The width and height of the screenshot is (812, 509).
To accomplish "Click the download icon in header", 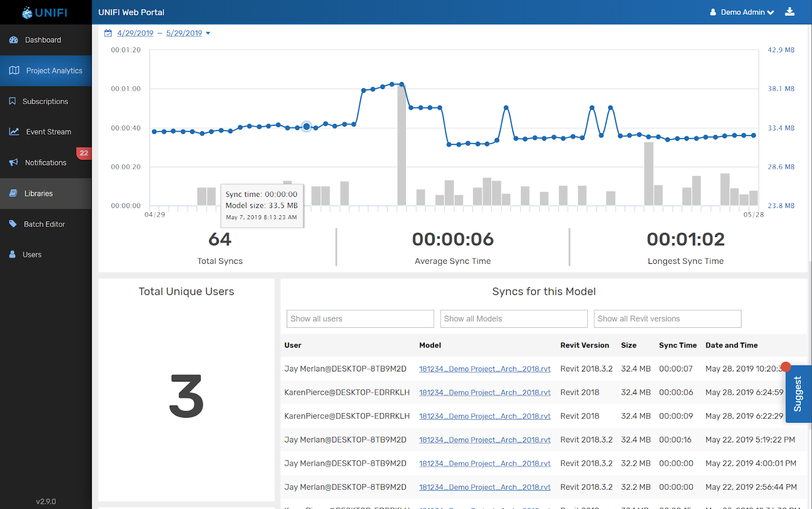I will (x=790, y=12).
